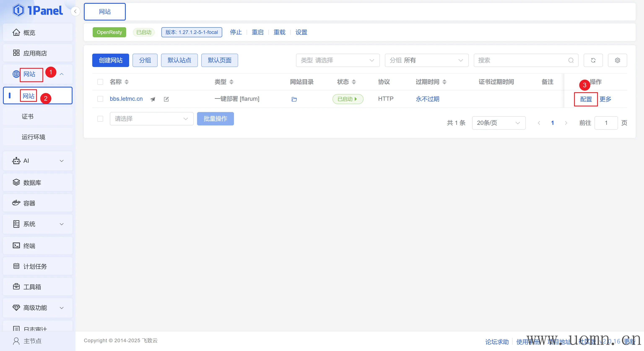Tick the checkbox next to batch select
The height and width of the screenshot is (351, 644).
pos(100,119)
